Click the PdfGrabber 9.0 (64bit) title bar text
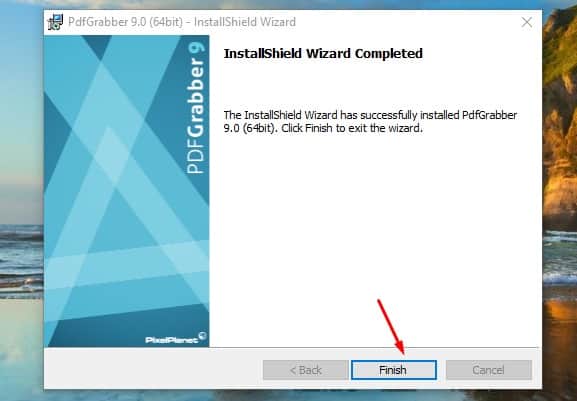Screen dimensions: 577x401 182,22
